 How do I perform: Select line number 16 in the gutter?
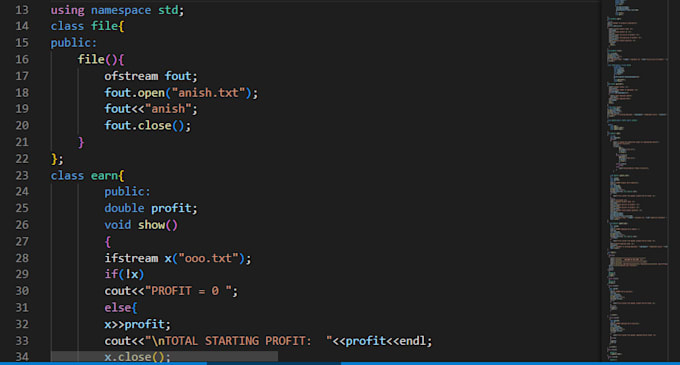tap(22, 59)
